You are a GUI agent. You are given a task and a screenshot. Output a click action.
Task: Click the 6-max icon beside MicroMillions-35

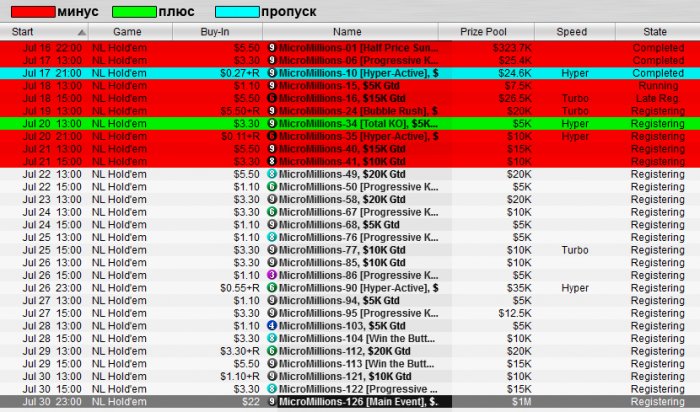[x=272, y=136]
